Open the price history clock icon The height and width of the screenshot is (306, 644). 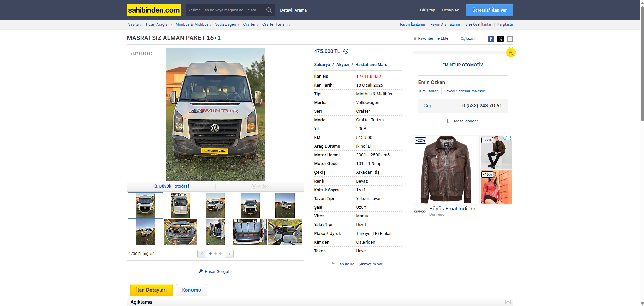(346, 51)
